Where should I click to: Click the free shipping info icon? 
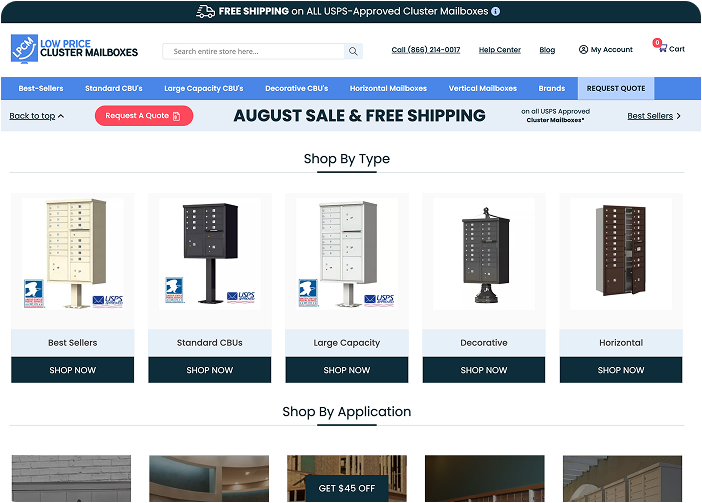coord(495,12)
